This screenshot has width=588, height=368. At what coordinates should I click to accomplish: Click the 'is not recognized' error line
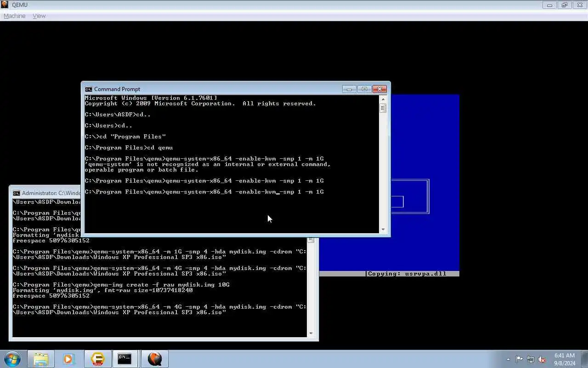pyautogui.click(x=208, y=164)
